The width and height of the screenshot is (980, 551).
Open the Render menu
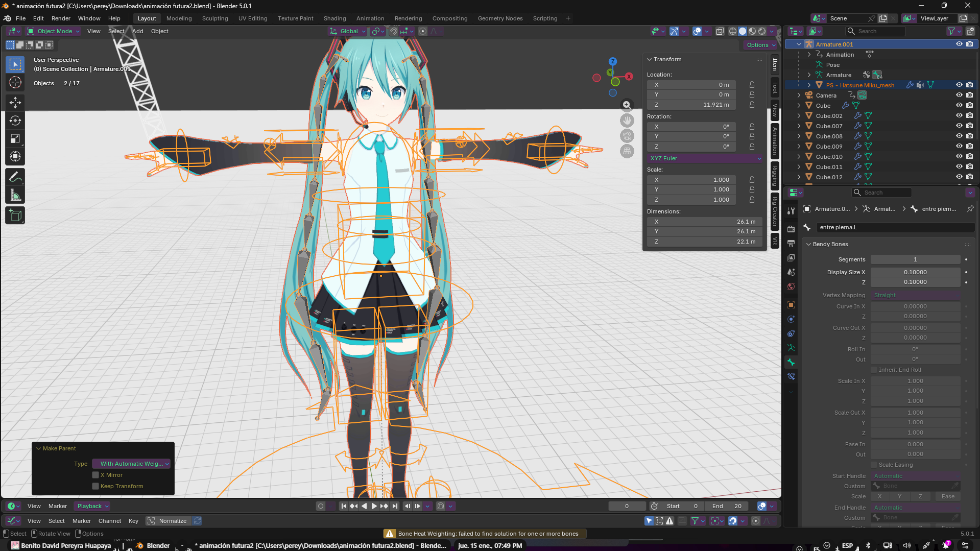[x=61, y=18]
